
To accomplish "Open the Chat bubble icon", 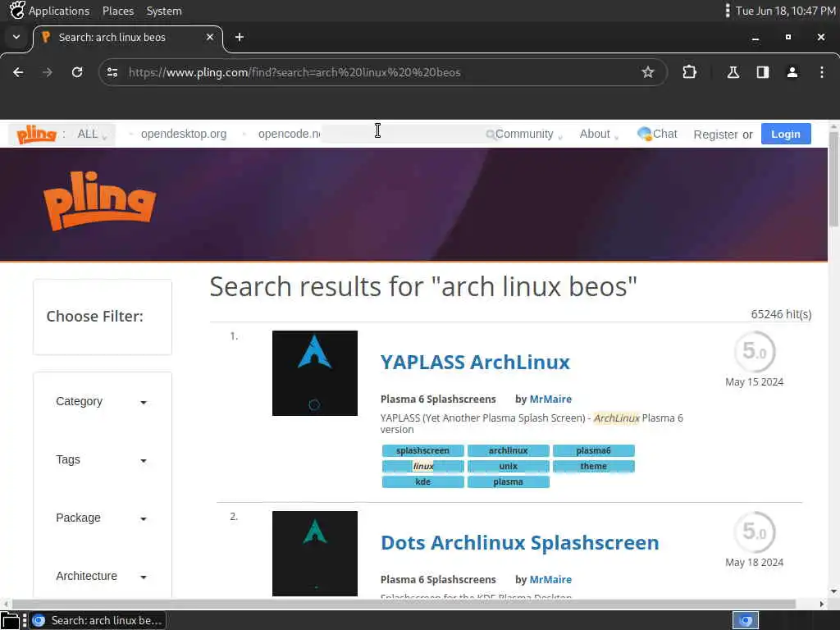I will pos(644,134).
